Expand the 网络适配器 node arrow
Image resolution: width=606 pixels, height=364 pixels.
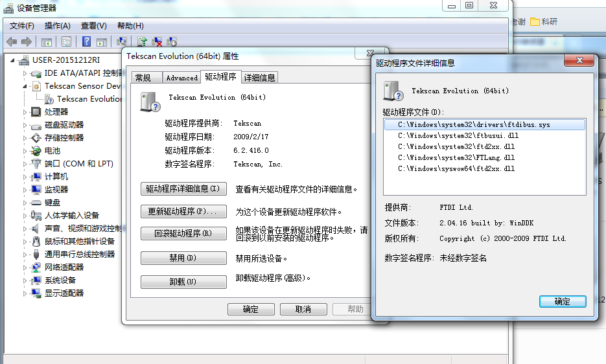coord(25,267)
